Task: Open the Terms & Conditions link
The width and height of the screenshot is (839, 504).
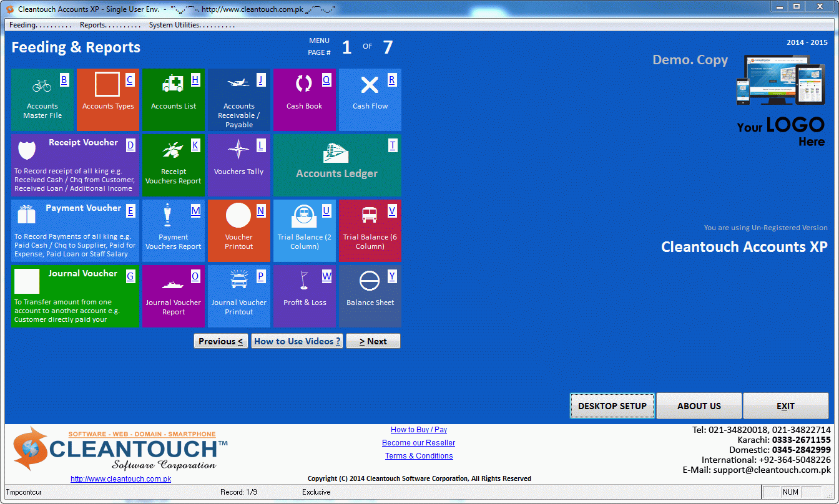Action: pyautogui.click(x=419, y=456)
